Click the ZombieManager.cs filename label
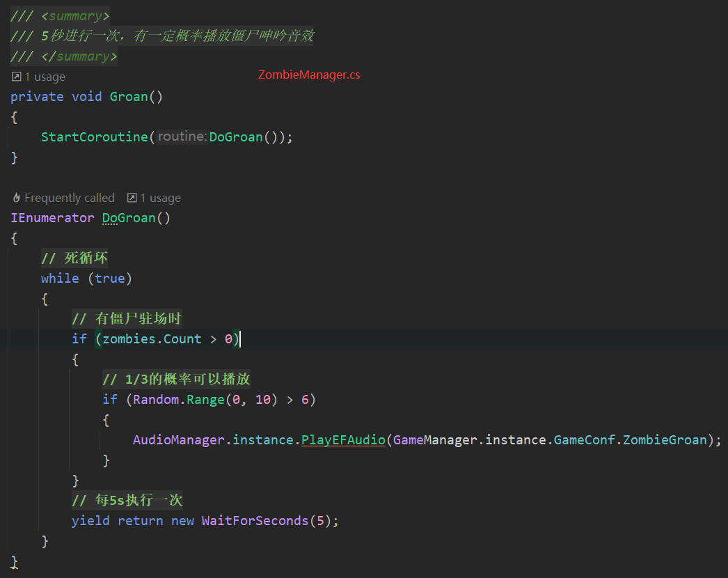The width and height of the screenshot is (728, 578). click(x=308, y=75)
